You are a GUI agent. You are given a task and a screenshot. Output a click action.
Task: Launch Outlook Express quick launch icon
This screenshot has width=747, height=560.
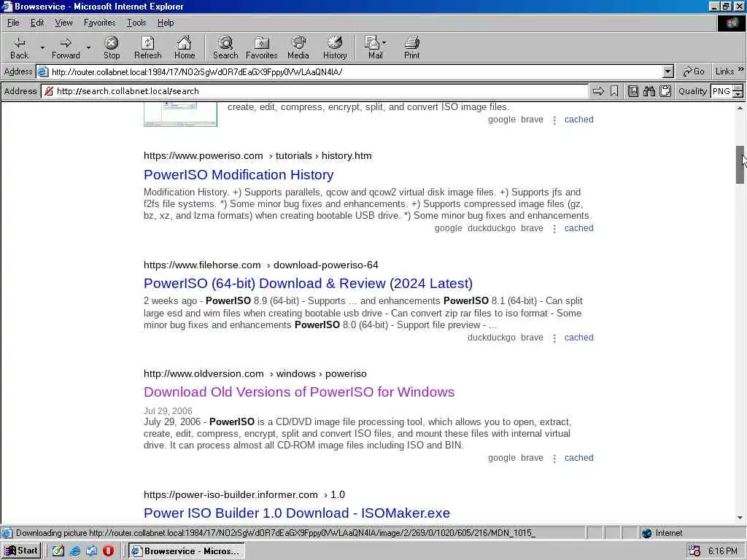click(91, 551)
